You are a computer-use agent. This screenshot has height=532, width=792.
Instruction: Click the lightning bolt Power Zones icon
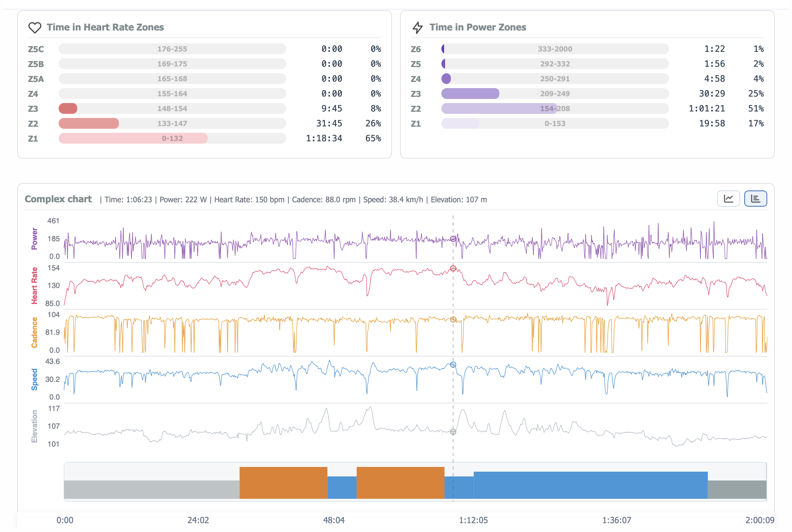click(417, 27)
